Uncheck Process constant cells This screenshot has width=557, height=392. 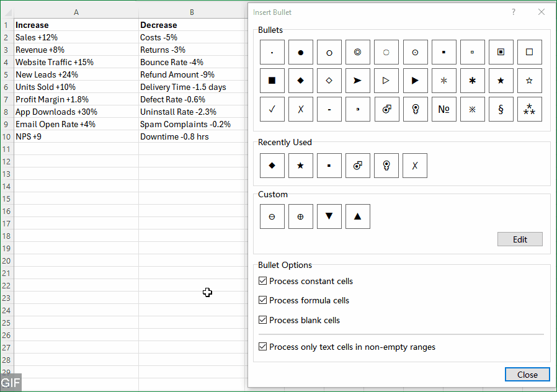pos(263,281)
